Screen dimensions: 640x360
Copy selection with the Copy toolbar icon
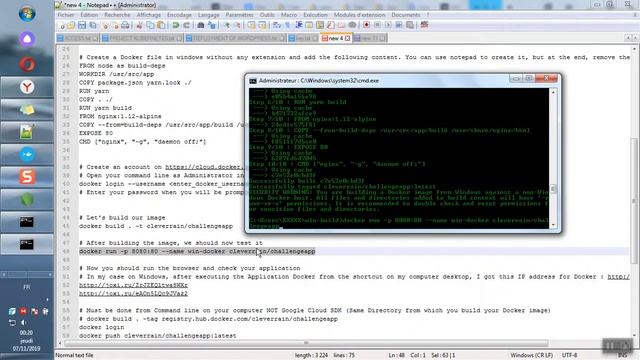pos(150,25)
